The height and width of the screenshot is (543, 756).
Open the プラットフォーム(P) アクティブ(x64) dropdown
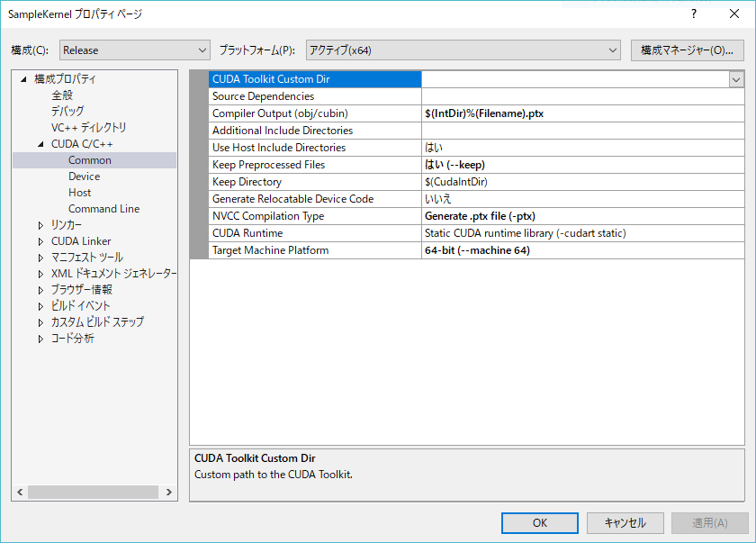coord(612,50)
